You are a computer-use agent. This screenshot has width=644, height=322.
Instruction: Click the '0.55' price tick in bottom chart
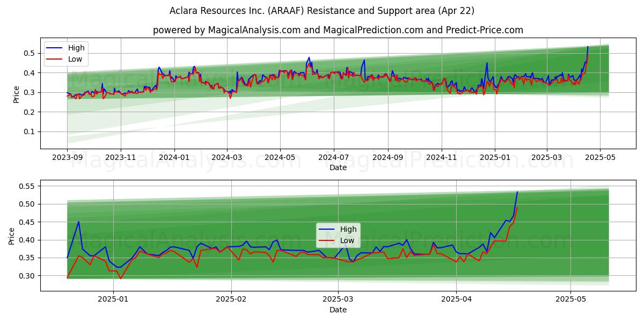27,186
